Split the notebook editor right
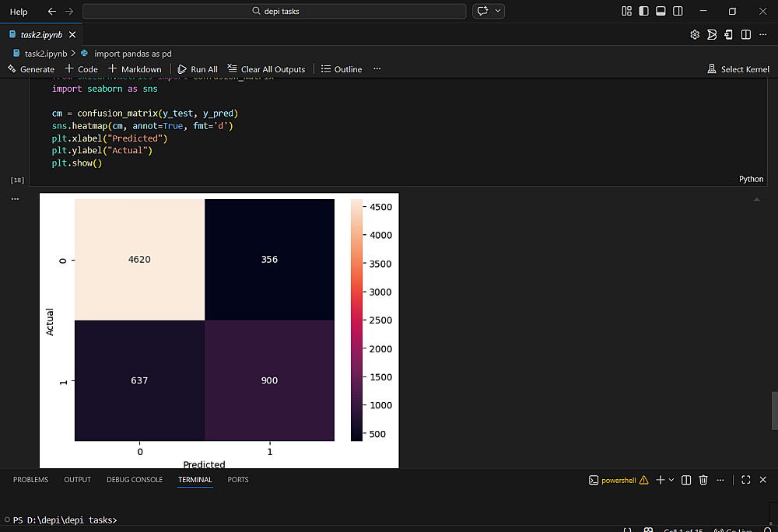Viewport: 778px width, 532px height. 746,35
